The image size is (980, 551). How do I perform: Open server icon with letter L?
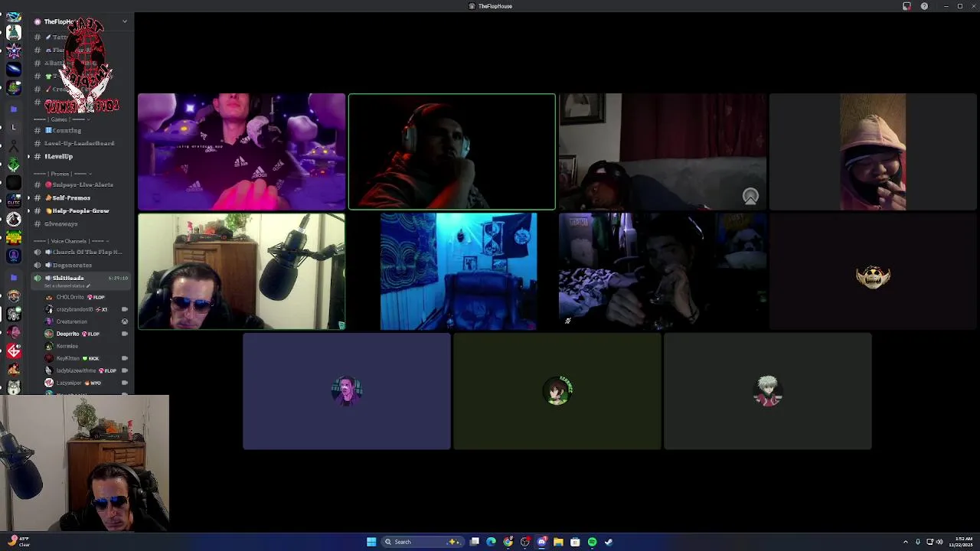point(13,127)
